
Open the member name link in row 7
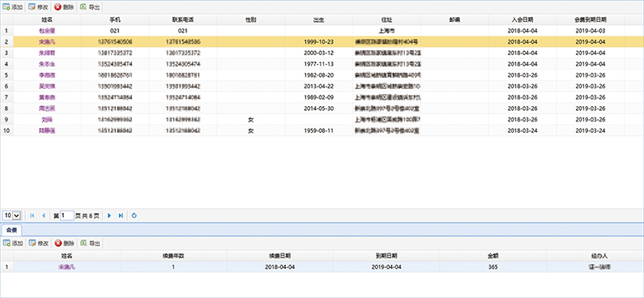47,97
